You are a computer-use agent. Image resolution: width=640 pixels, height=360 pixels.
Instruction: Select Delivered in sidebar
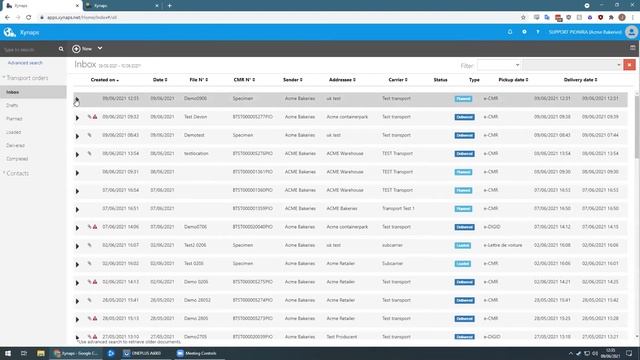coord(16,145)
